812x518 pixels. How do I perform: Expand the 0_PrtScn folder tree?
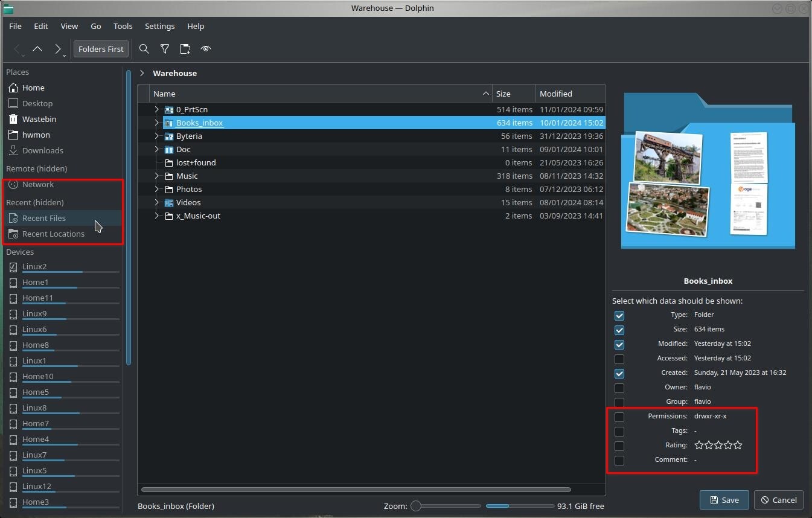coord(156,109)
